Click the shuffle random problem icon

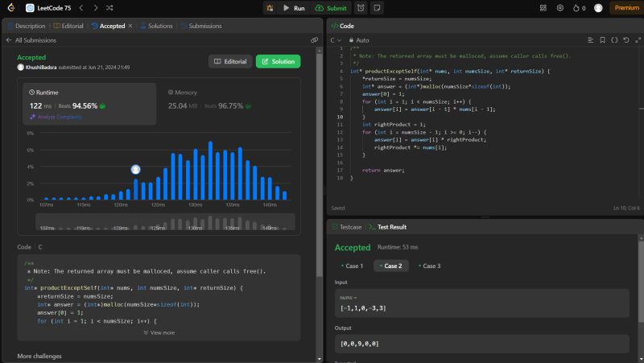click(109, 8)
